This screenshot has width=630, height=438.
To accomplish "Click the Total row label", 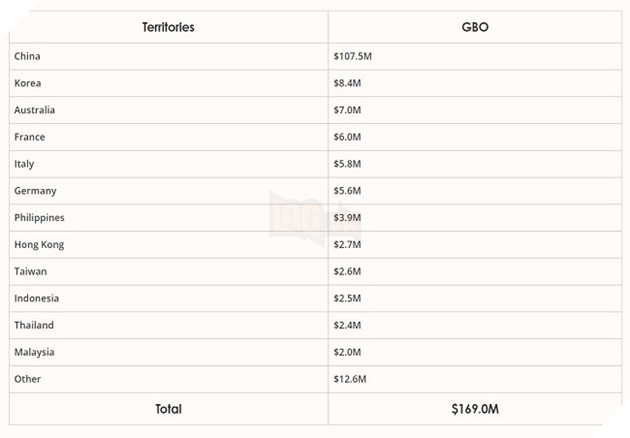I will 167,408.
